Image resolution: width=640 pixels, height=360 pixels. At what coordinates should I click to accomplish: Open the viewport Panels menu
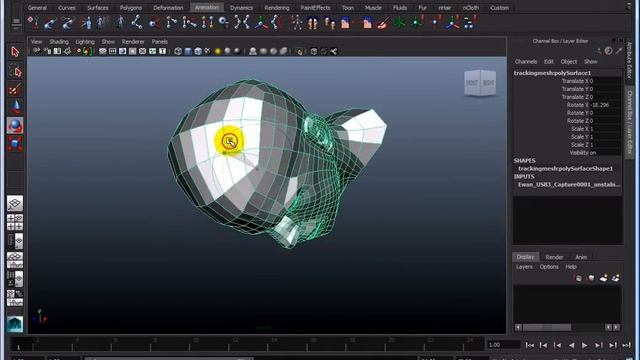coord(160,42)
